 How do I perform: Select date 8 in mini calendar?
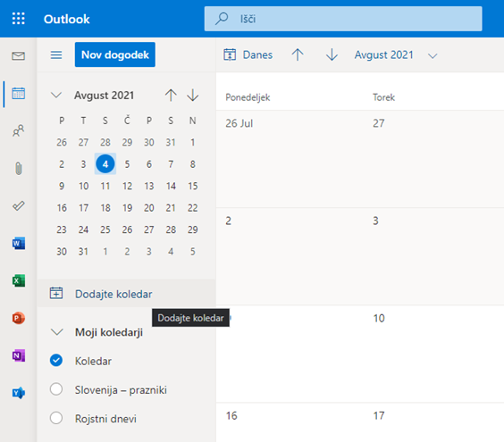[192, 164]
